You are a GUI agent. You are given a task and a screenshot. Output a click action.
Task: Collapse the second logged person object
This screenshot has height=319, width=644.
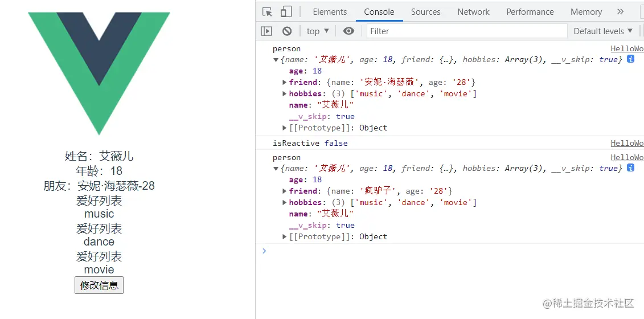[x=276, y=169]
